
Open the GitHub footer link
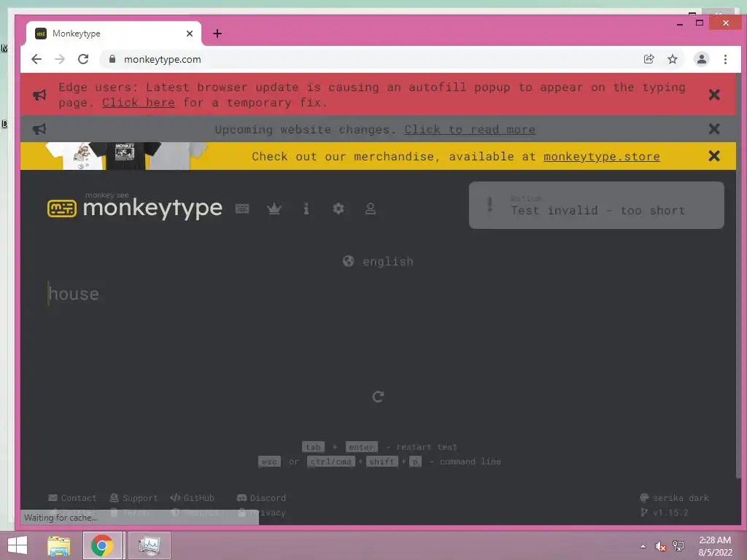click(192, 497)
